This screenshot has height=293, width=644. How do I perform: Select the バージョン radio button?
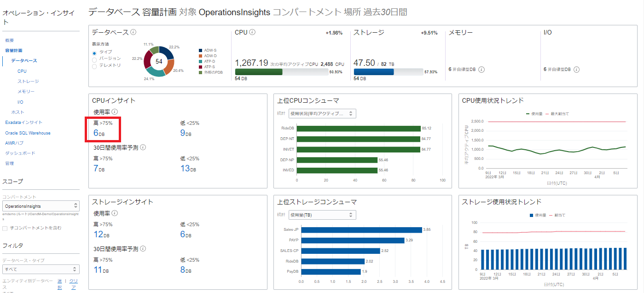click(x=95, y=59)
